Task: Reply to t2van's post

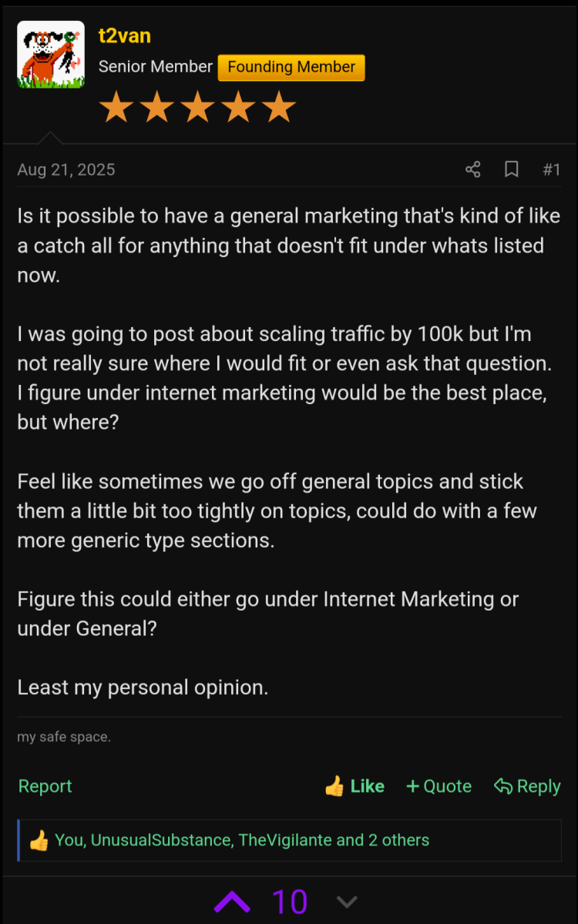Action: point(527,786)
